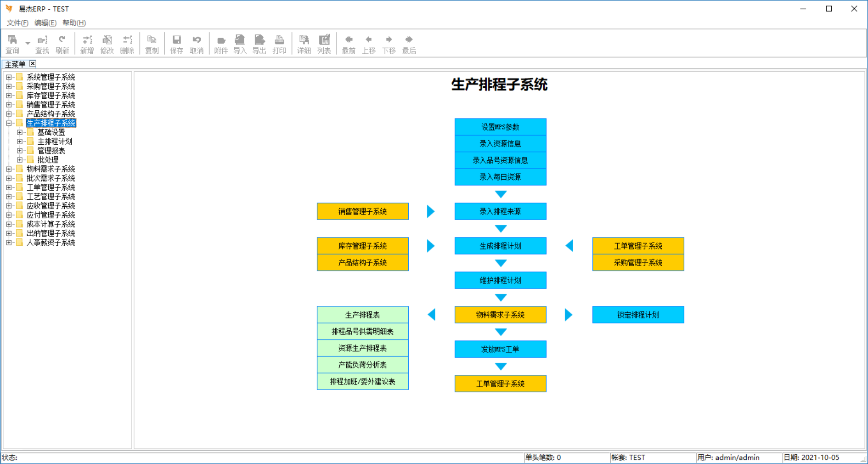Expand the 系统管理子系统 tree node
The width and height of the screenshot is (868, 464).
coord(9,77)
